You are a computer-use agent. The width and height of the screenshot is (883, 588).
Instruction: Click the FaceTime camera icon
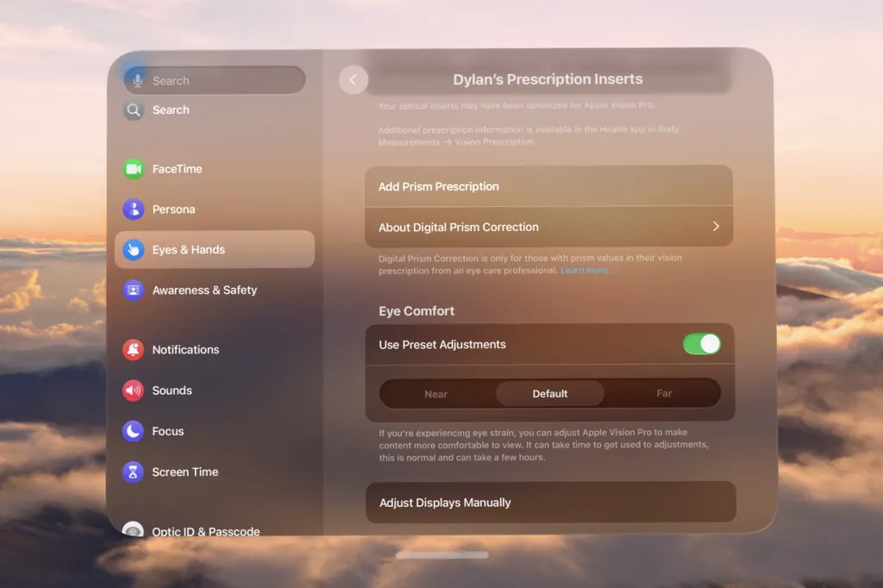[x=133, y=169]
